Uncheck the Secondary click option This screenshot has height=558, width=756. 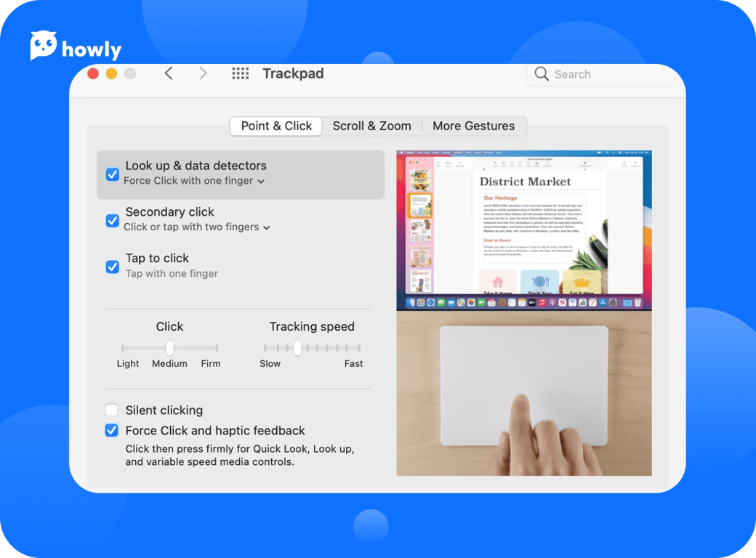pos(113,220)
